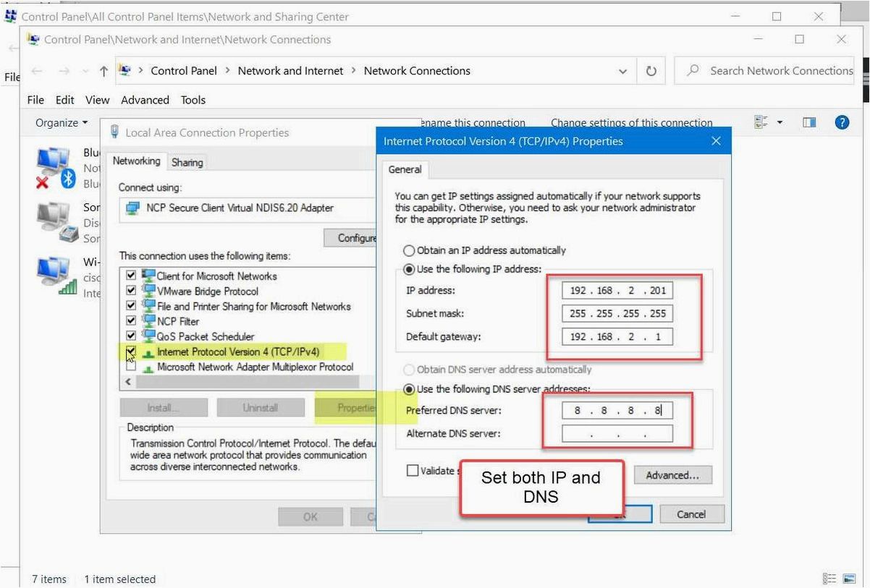The height and width of the screenshot is (588, 870).
Task: Select Obtain an IP address automatically
Action: [x=410, y=250]
